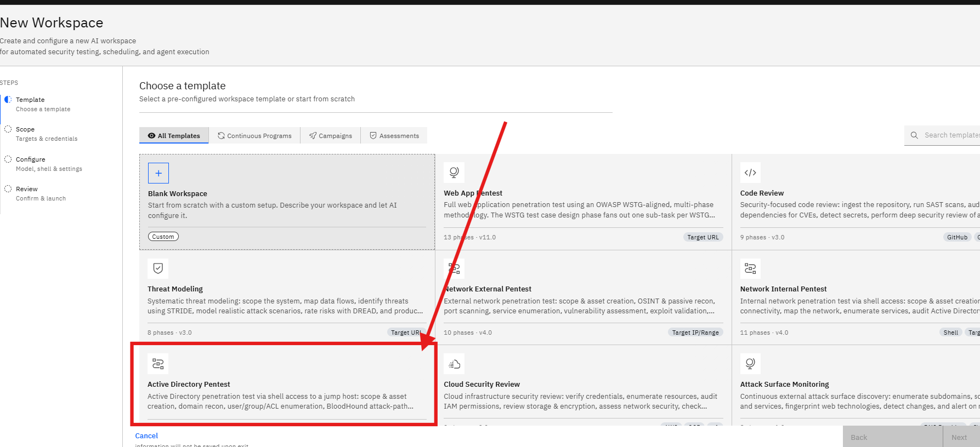Cancel workspace creation

(x=146, y=436)
